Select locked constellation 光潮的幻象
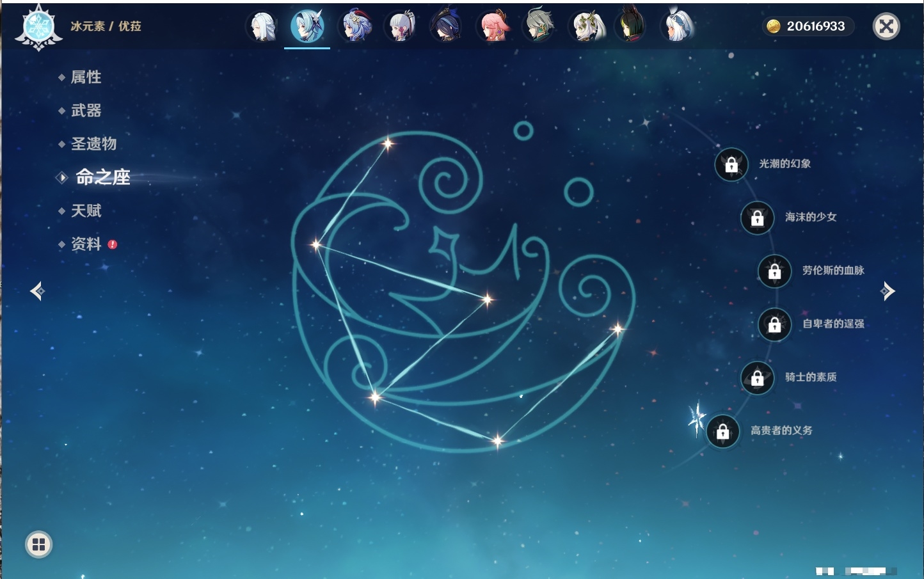Viewport: 924px width, 579px height. pos(731,164)
